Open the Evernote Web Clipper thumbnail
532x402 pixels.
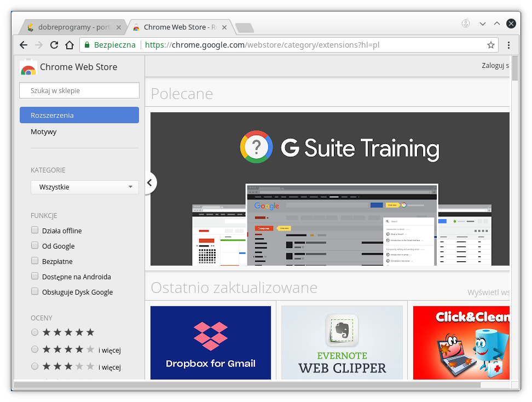pyautogui.click(x=342, y=343)
